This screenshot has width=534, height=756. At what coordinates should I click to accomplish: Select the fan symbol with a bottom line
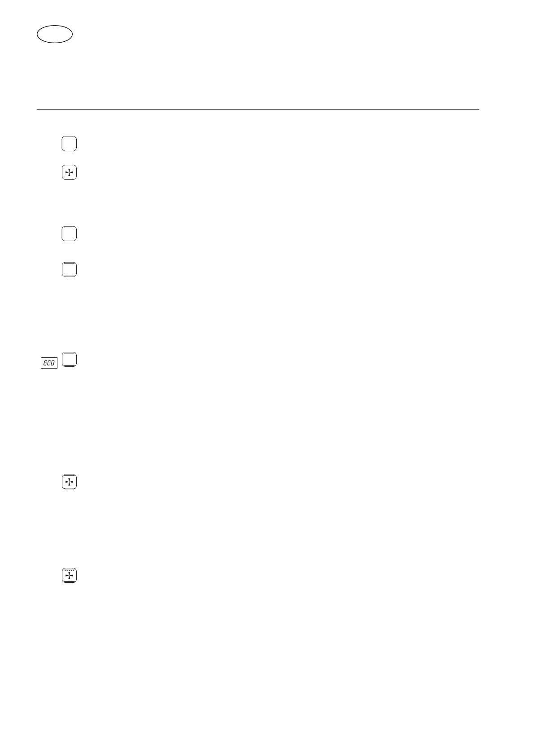pyautogui.click(x=69, y=482)
